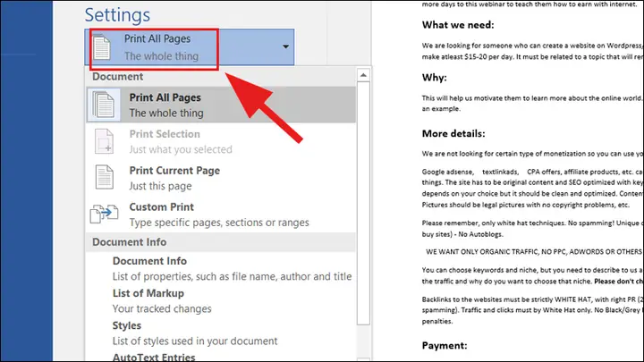
Task: Click the Custom Print pages-arrow icon
Action: click(105, 214)
